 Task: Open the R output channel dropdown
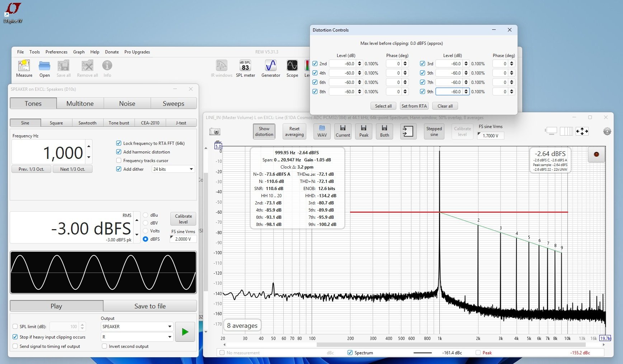click(x=137, y=337)
